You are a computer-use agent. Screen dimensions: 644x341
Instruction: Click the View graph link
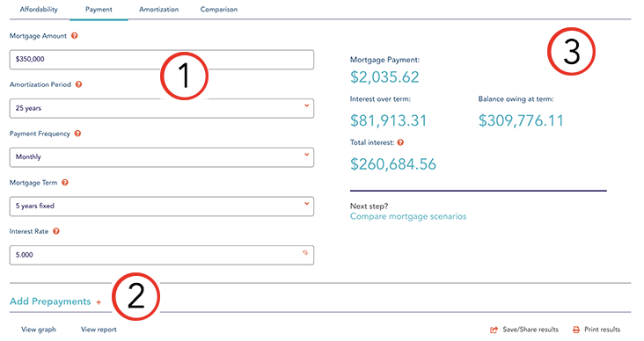click(x=39, y=330)
